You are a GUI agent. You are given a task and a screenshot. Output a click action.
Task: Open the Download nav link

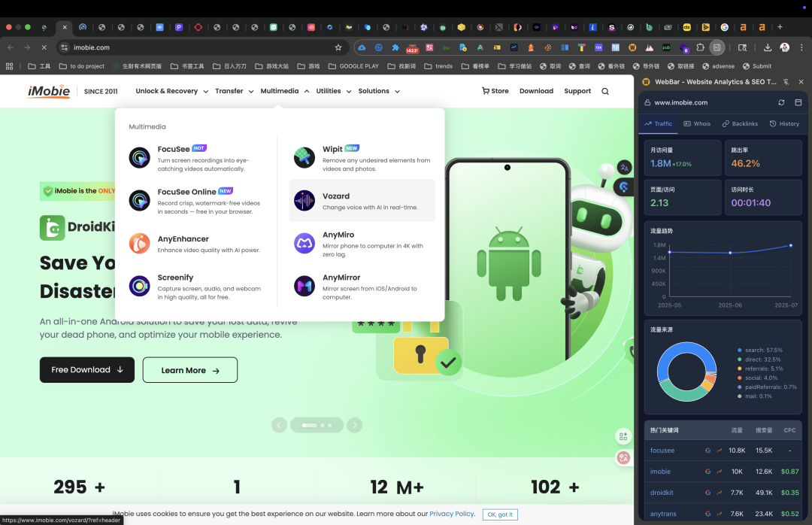537,91
